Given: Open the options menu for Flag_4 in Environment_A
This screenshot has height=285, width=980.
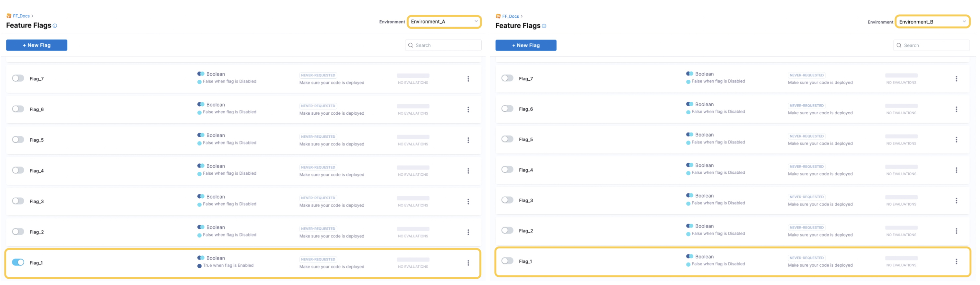Looking at the screenshot, I should coord(468,171).
